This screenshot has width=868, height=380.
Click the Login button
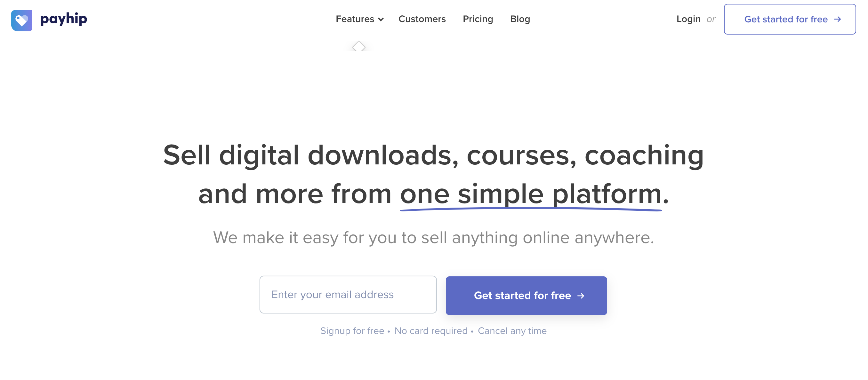(x=689, y=19)
